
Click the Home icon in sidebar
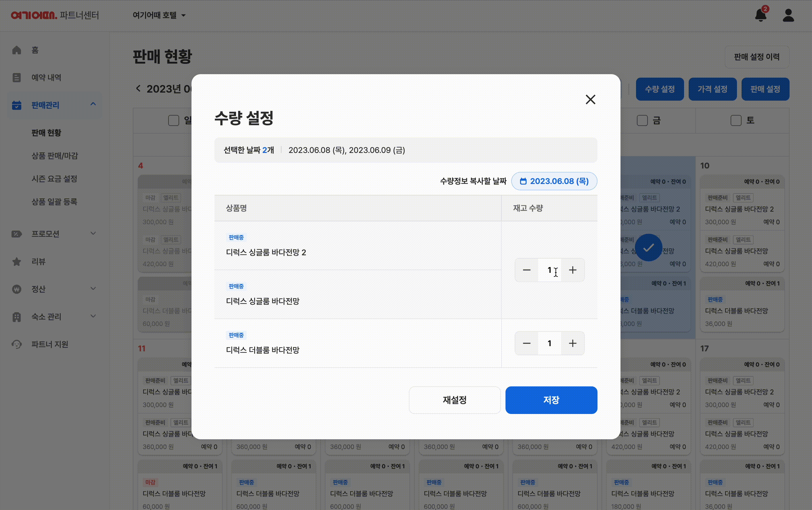[x=16, y=50]
